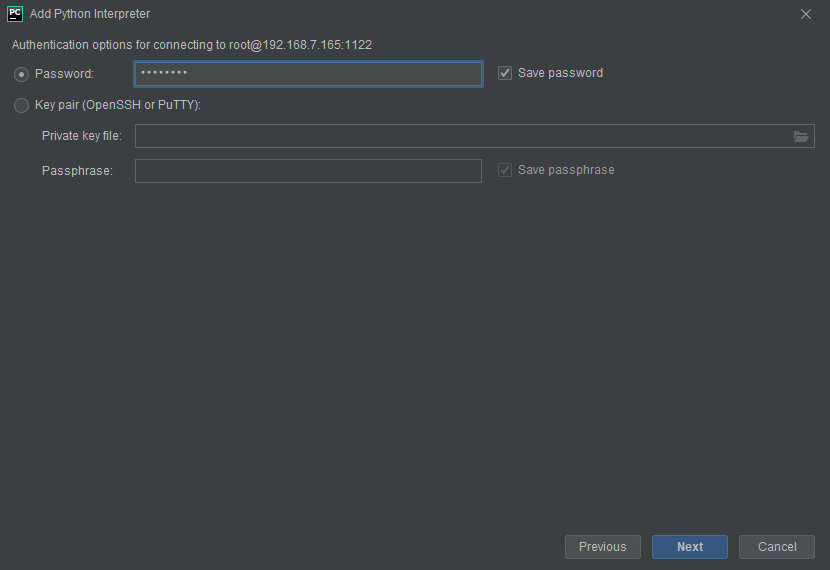Viewport: 830px width, 570px height.
Task: Click the "Private key file:" label
Action: tap(82, 136)
